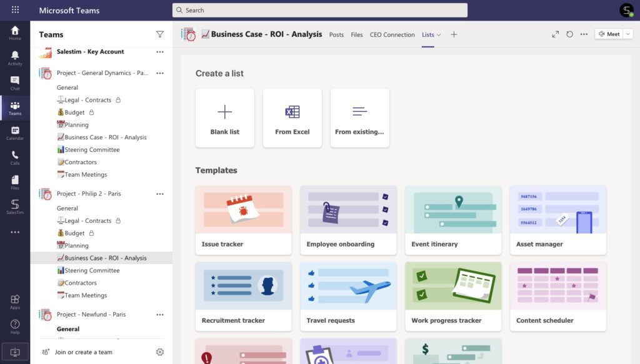The image size is (640, 364).
Task: Choose the Recruitment tracker template
Action: 243,297
